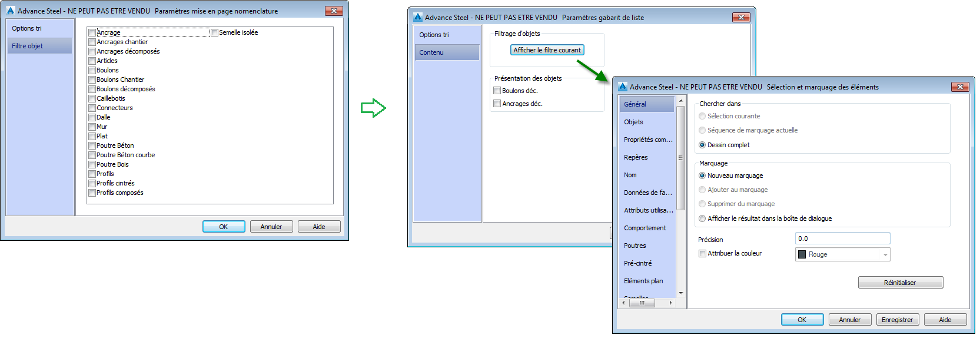This screenshot has width=980, height=338.
Task: Open Aide in Sélection et marquage window
Action: tap(945, 320)
